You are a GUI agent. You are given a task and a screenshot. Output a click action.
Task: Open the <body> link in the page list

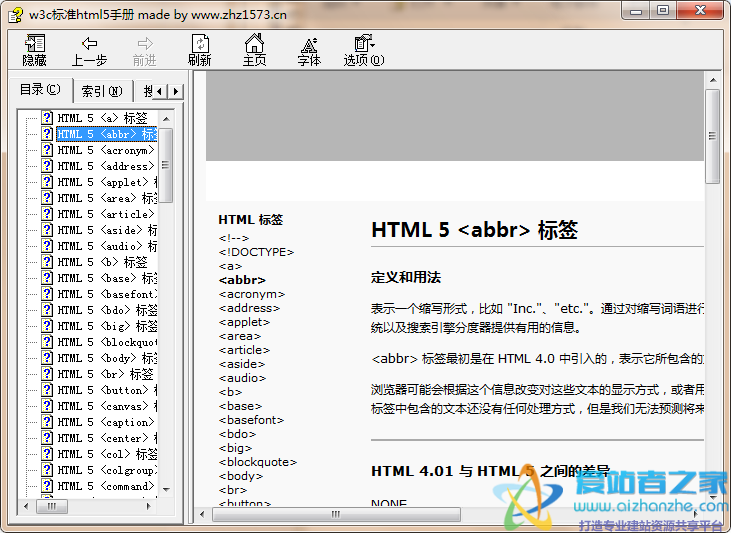(241, 476)
